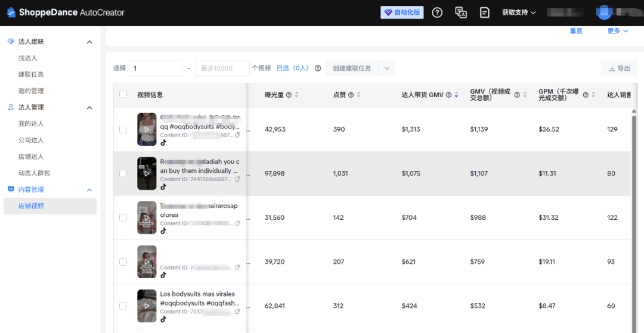Click selection start input containing 1
This screenshot has height=333, width=644.
(x=155, y=68)
